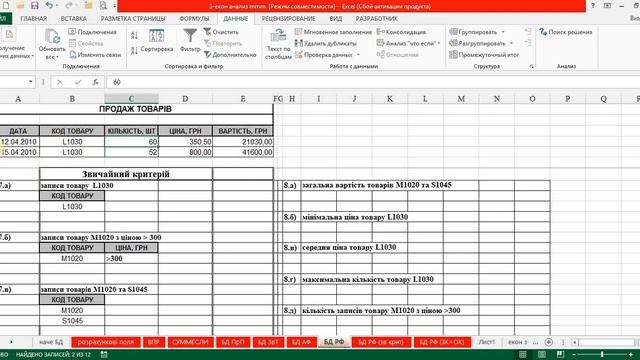
Task: Switch to sheet tab СУММЕСЛИ
Action: coord(190,342)
